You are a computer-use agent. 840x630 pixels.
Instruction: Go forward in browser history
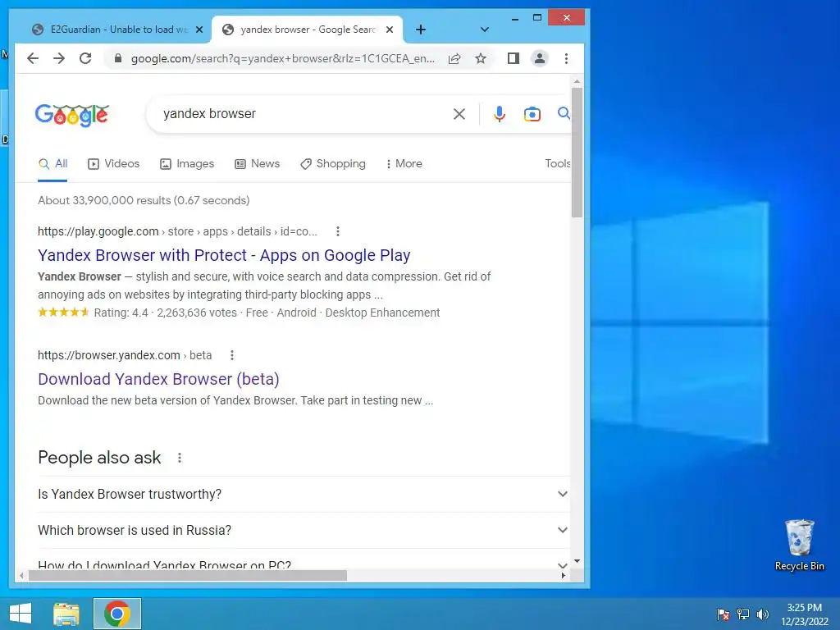(x=59, y=58)
